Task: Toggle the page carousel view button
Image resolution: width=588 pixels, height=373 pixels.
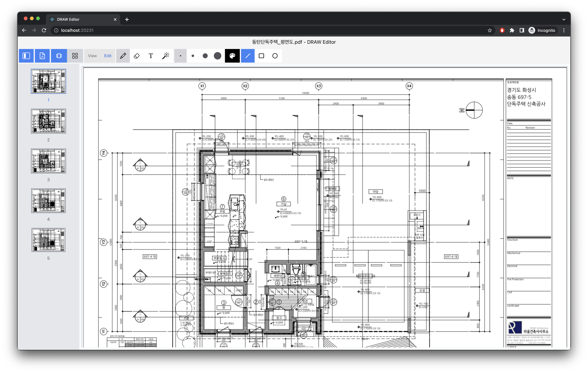Action: point(59,56)
